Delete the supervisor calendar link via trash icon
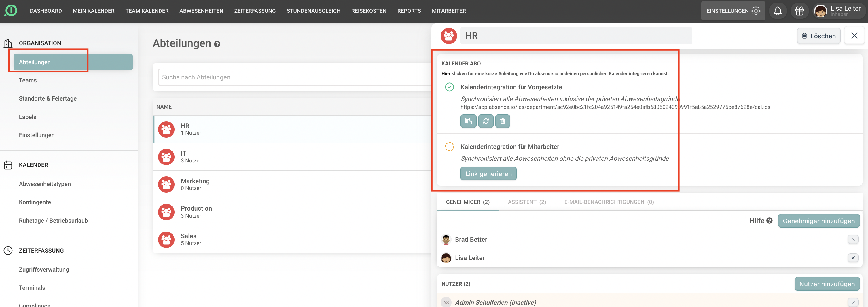Viewport: 868px width, 307px height. point(503,121)
